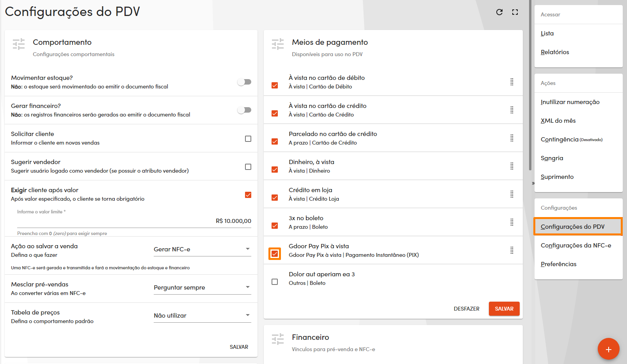Enable the Movimentar estoque switch
627x364 pixels.
pyautogui.click(x=244, y=82)
